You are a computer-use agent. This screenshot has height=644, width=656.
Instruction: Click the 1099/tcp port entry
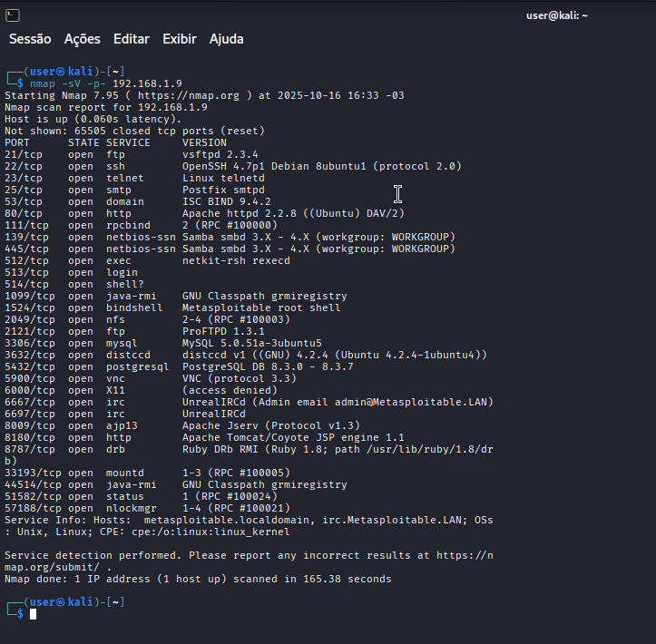[30, 296]
